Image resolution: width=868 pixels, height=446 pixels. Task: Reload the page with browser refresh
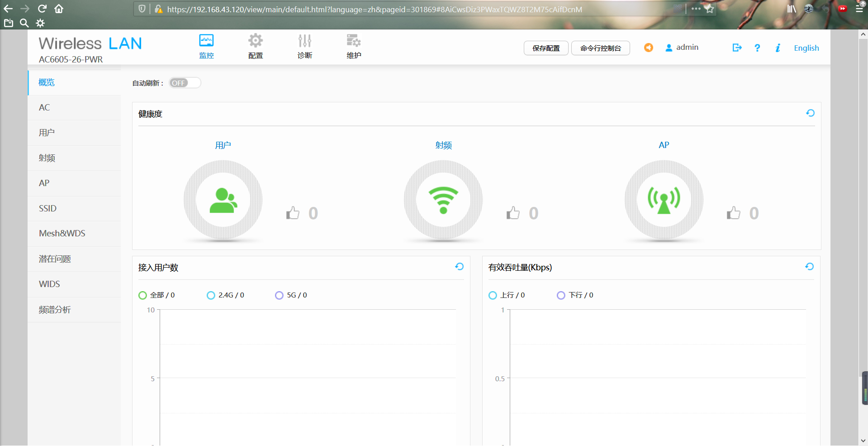point(42,9)
